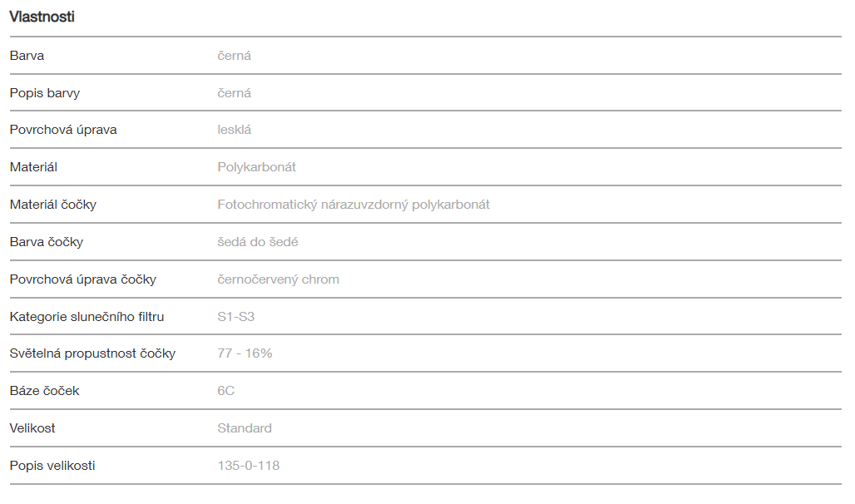Select the Fotochromatický nárazuvzdorný polykarbonát text
This screenshot has height=504, width=855.
click(353, 205)
